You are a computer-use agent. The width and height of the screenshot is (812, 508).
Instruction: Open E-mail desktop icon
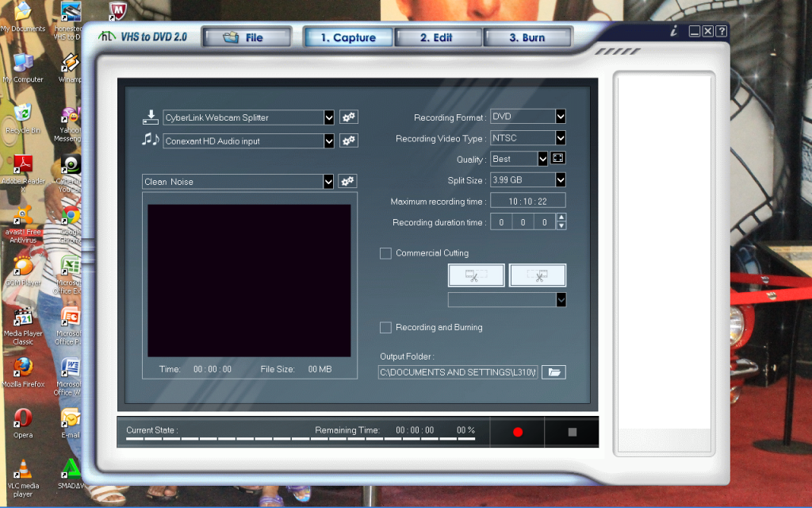coord(70,423)
